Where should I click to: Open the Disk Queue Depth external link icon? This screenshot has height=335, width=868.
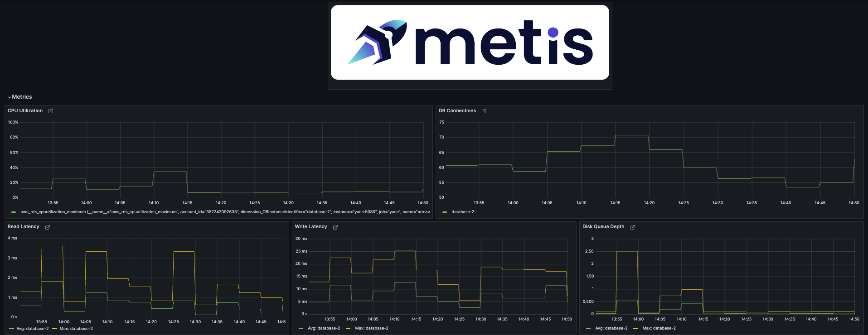click(x=633, y=227)
